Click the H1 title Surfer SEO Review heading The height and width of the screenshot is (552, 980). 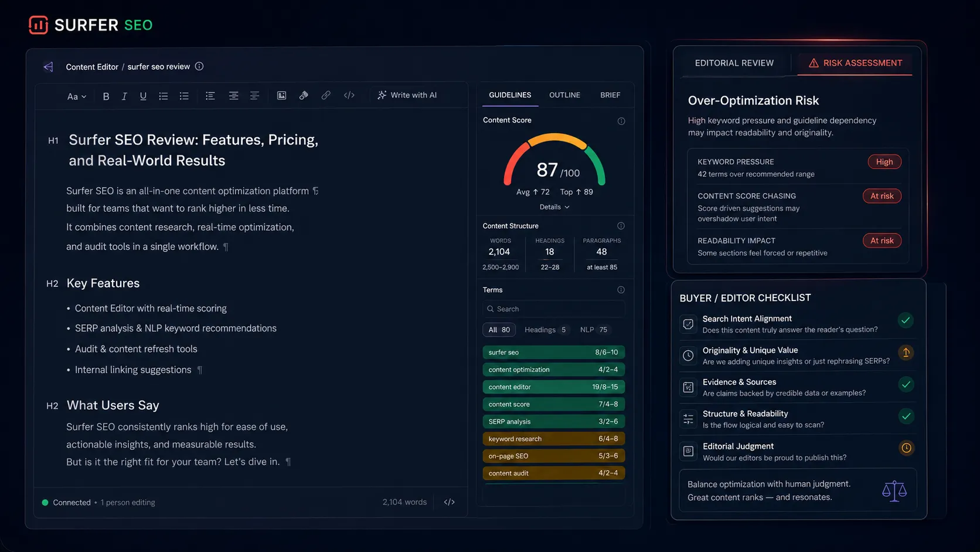coord(193,150)
